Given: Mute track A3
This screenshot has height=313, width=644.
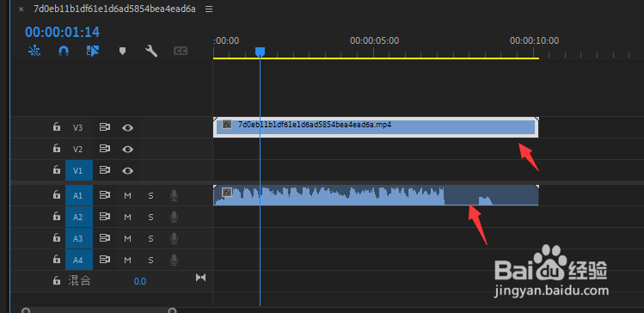Looking at the screenshot, I should tap(128, 239).
